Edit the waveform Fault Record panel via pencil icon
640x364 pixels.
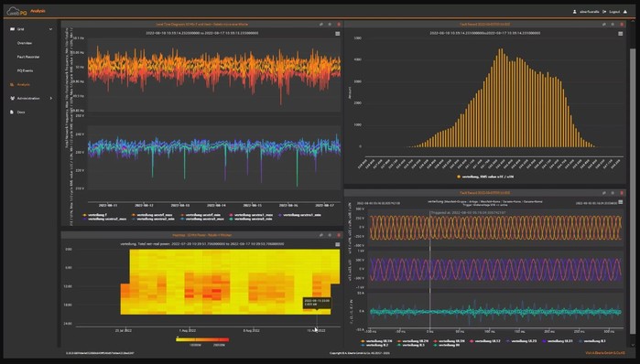coord(604,193)
